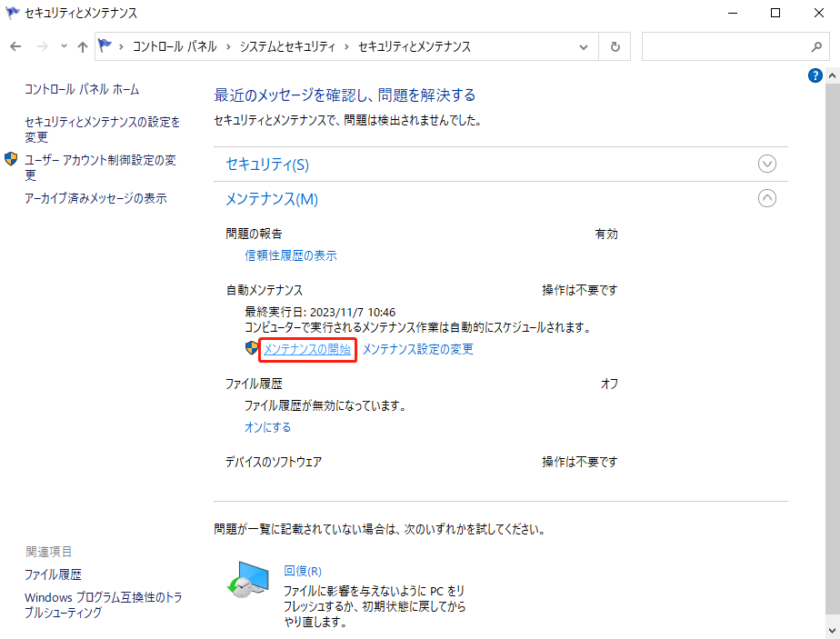The image size is (840, 639).
Task: Open the address bar history dropdown
Action: pos(584,47)
